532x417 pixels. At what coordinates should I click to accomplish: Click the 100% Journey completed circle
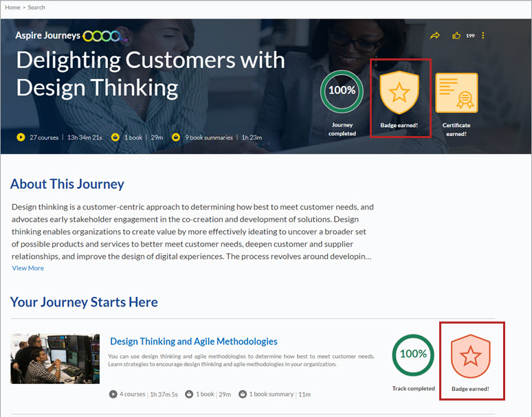(x=342, y=91)
